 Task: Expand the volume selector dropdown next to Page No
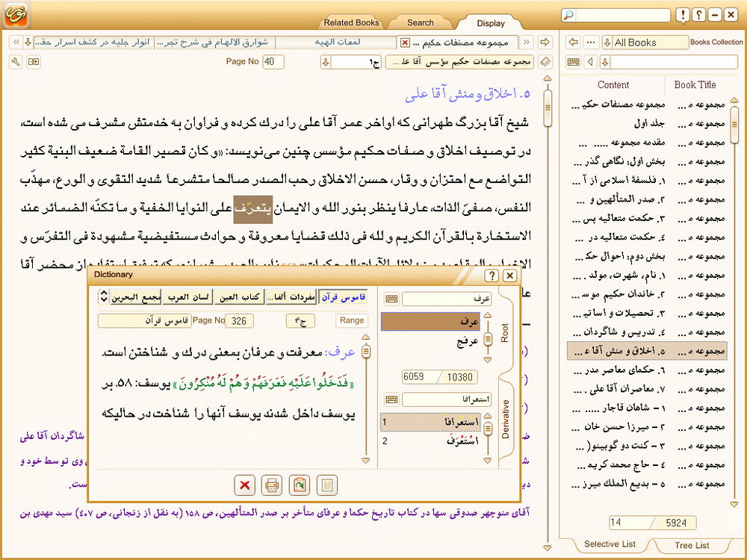click(x=326, y=61)
